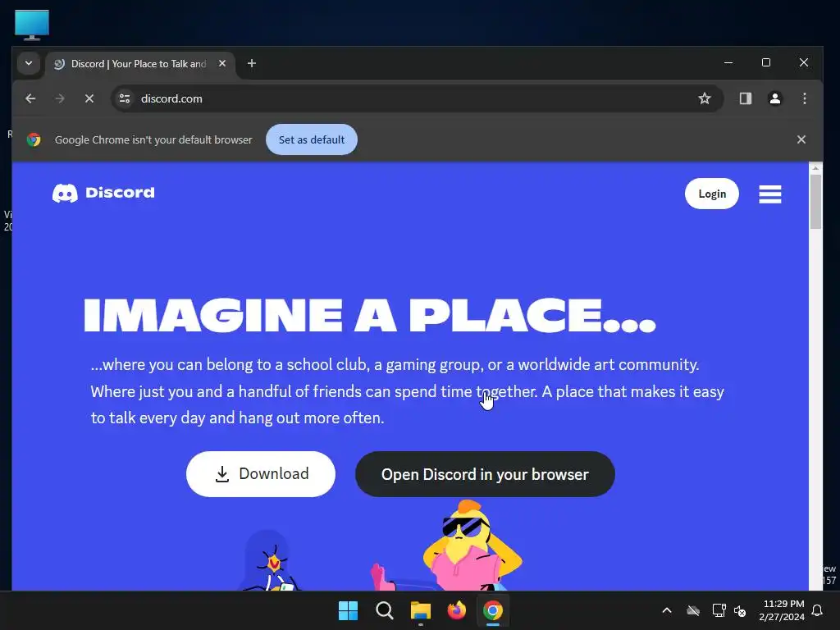Open the tab search dropdown arrow
The image size is (840, 630).
coord(29,63)
